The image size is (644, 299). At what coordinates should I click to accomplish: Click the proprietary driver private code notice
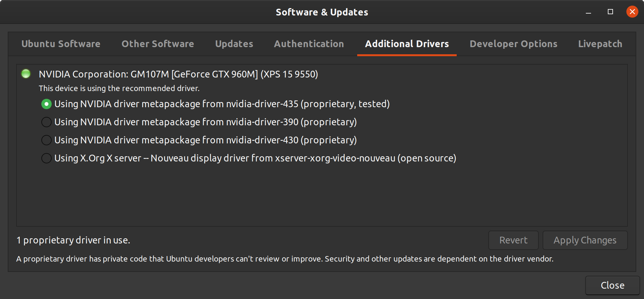point(285,259)
